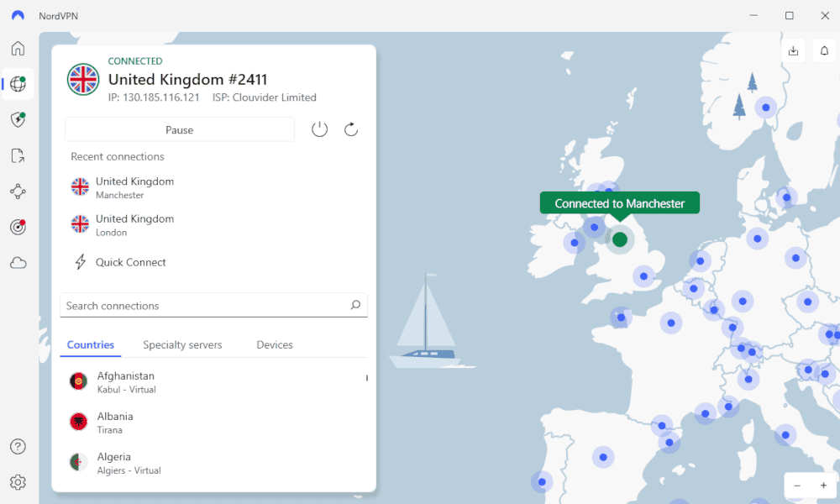This screenshot has height=504, width=840.
Task: Click the cloud icon in sidebar
Action: [x=18, y=263]
